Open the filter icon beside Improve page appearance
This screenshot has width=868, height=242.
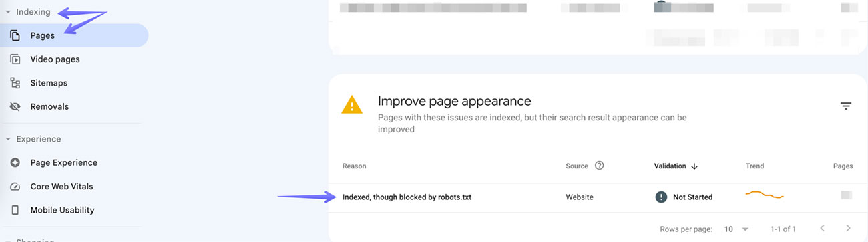point(846,106)
